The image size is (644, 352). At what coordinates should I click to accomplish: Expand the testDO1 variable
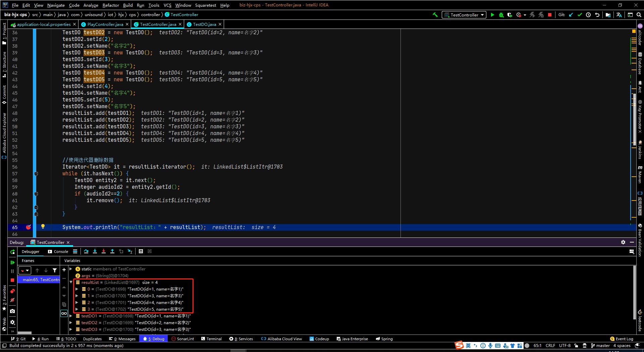tap(71, 316)
